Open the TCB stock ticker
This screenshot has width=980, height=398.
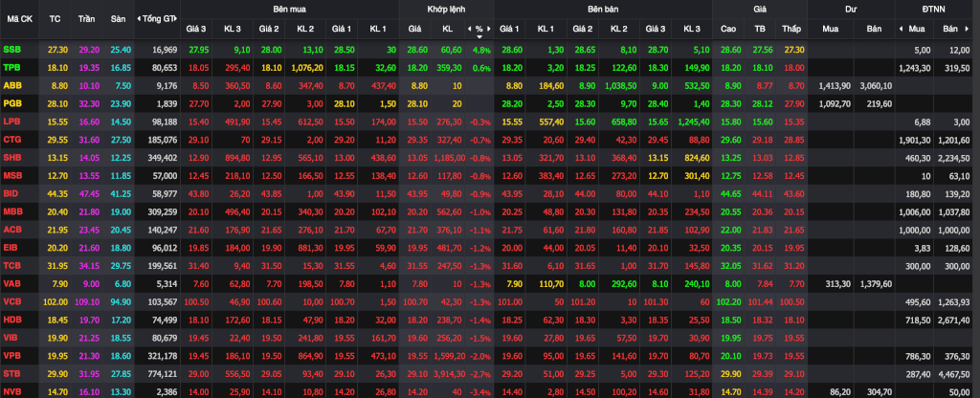click(x=11, y=266)
